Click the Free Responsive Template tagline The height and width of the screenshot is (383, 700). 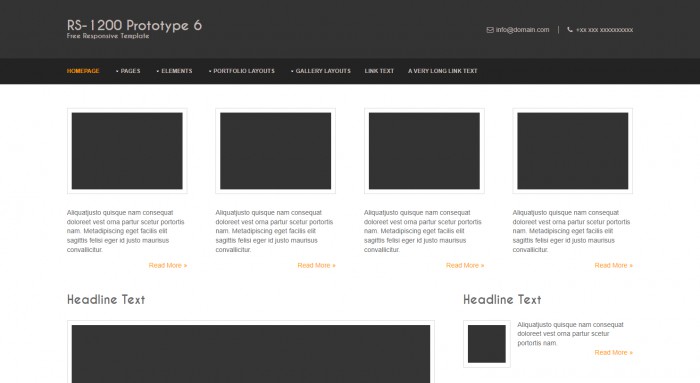[108, 36]
